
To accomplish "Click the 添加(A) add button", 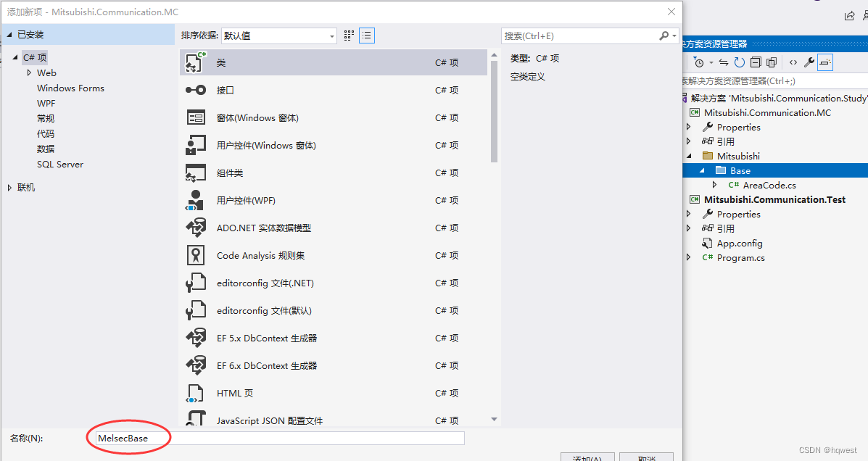I will (x=587, y=457).
